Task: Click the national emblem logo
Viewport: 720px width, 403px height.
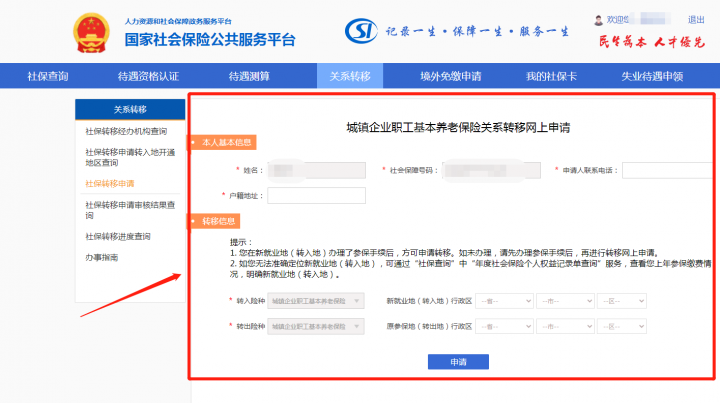Action: (93, 33)
